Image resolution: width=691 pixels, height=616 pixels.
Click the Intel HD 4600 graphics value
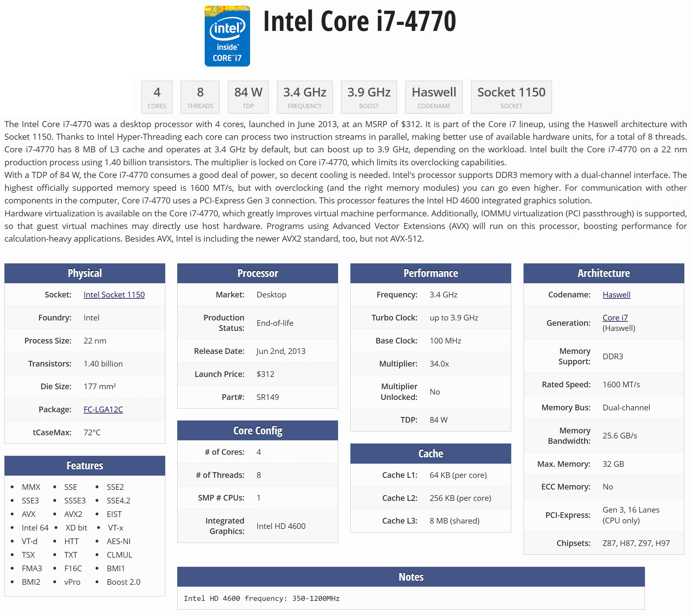(x=281, y=526)
